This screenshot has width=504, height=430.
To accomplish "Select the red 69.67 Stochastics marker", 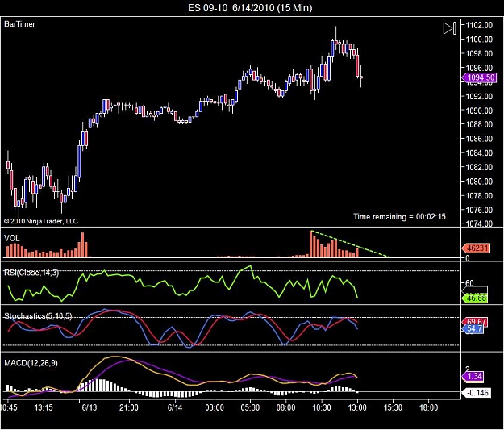I will (475, 321).
